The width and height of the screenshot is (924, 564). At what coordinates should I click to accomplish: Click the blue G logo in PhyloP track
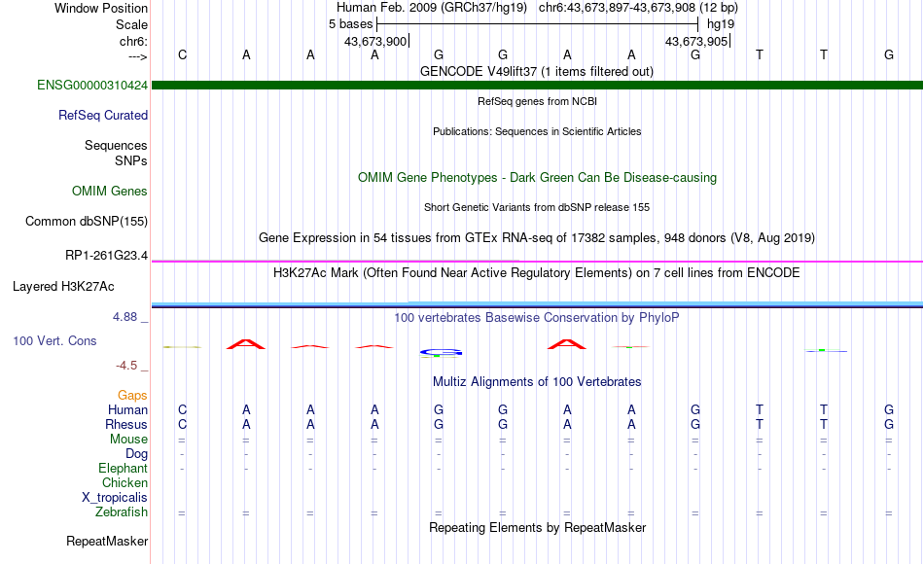pyautogui.click(x=441, y=352)
